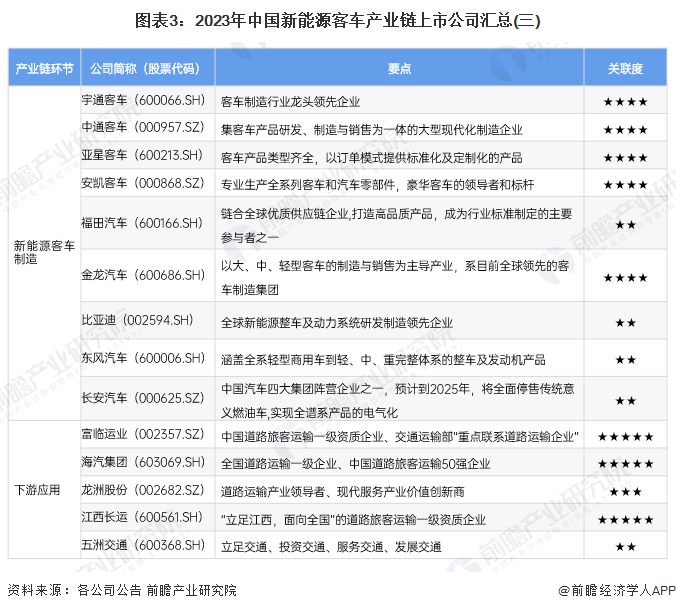Click the 要点 column header
676x611 pixels.
[399, 68]
